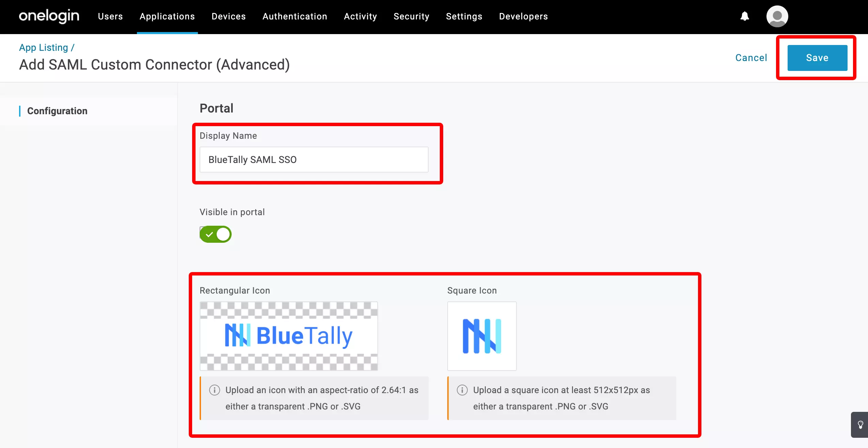Open the user profile avatar

pyautogui.click(x=777, y=16)
